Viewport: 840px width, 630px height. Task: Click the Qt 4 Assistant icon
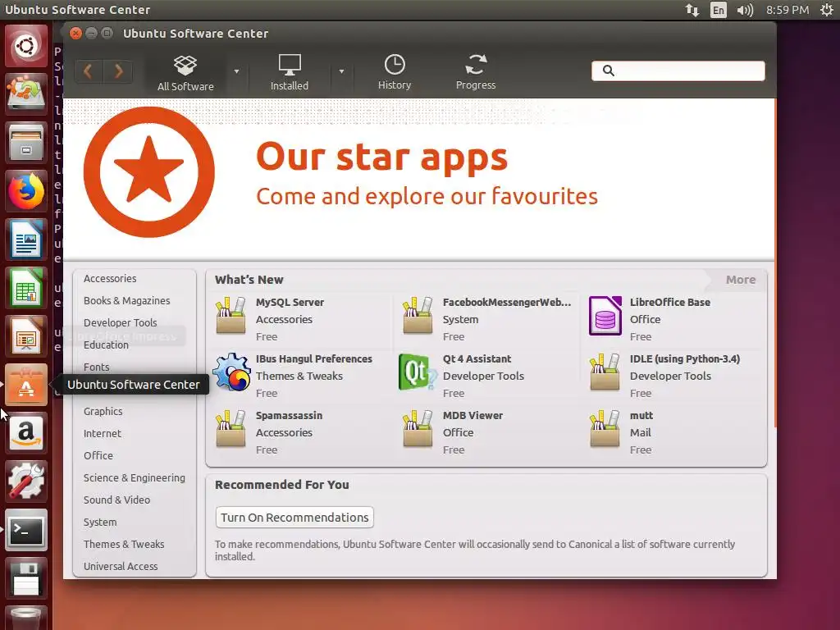418,372
